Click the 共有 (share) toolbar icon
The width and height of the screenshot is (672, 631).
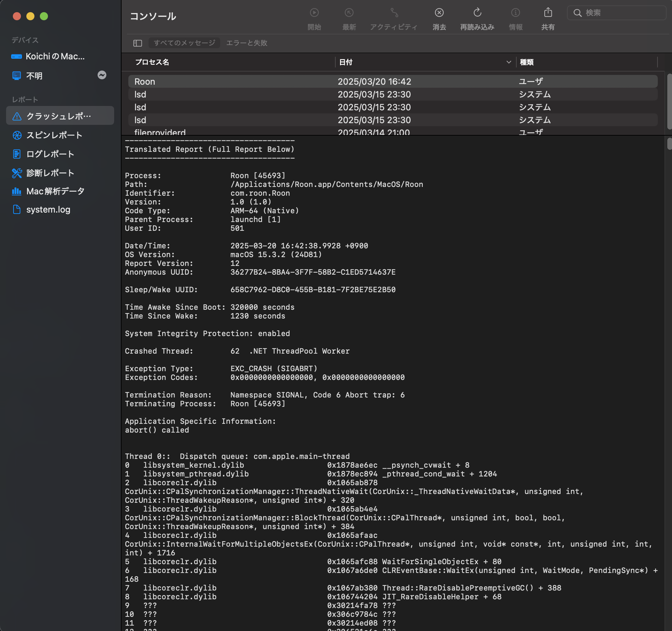point(548,13)
